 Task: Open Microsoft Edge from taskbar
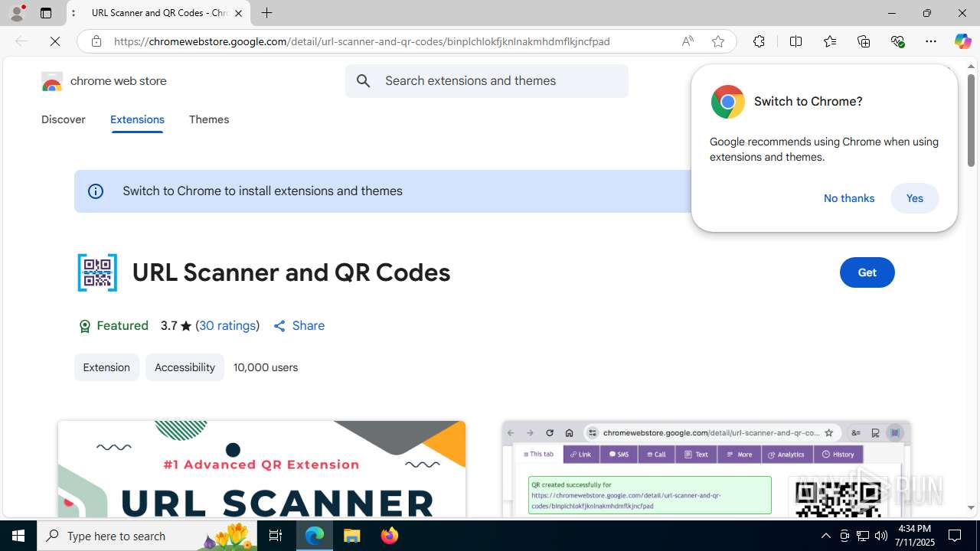(x=315, y=536)
